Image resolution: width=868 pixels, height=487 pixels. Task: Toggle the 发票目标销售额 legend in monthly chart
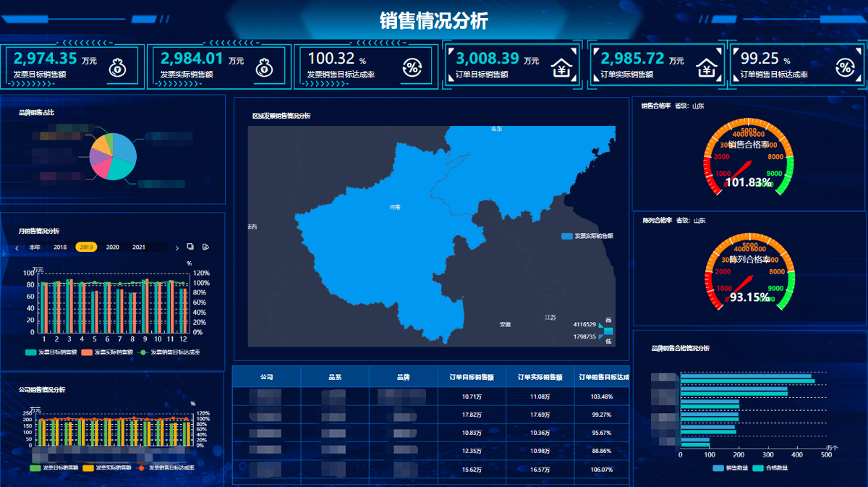[50, 352]
